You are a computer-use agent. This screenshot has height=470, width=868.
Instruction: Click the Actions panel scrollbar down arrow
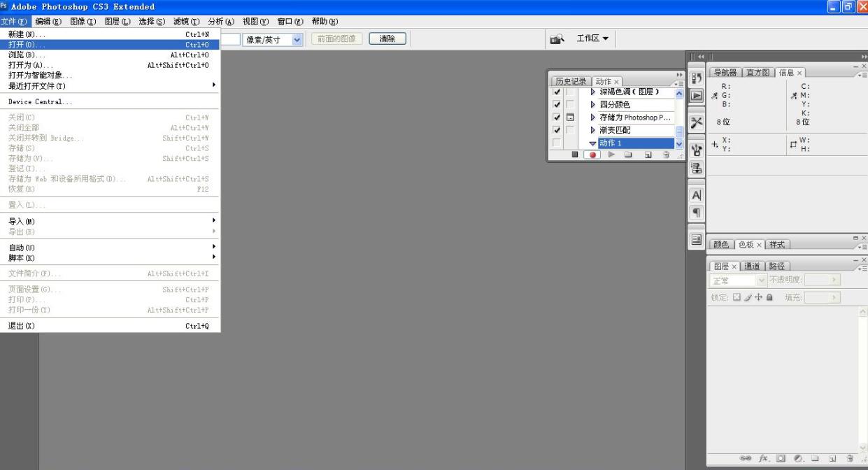pyautogui.click(x=678, y=143)
